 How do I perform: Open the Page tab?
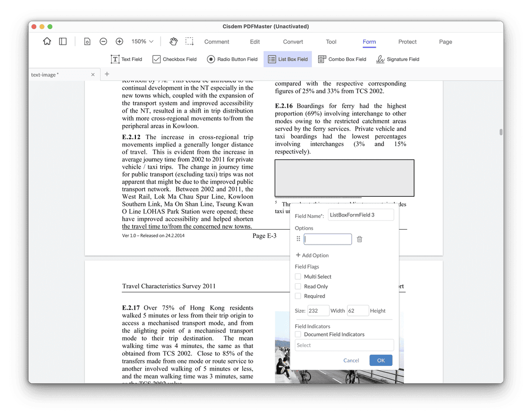pyautogui.click(x=445, y=42)
